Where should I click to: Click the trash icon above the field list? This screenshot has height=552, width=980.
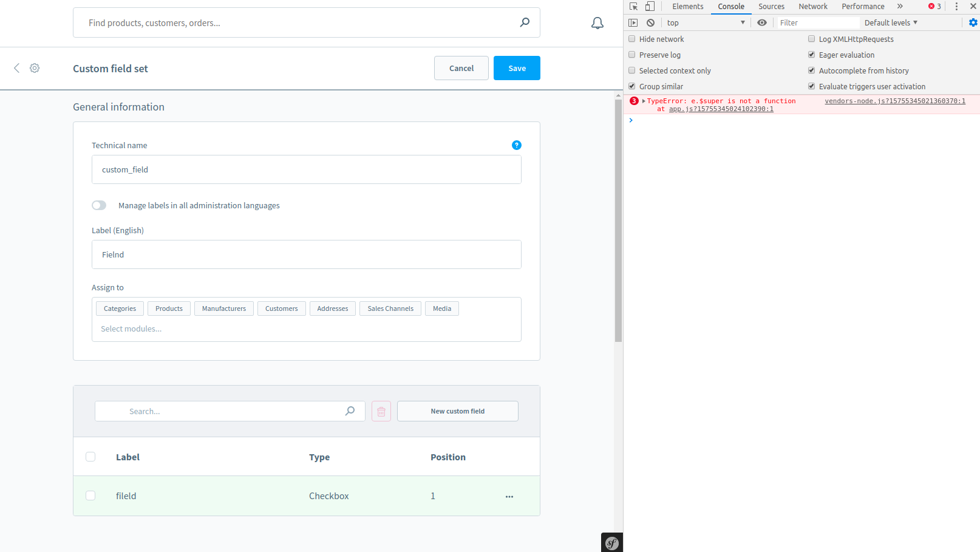(381, 411)
